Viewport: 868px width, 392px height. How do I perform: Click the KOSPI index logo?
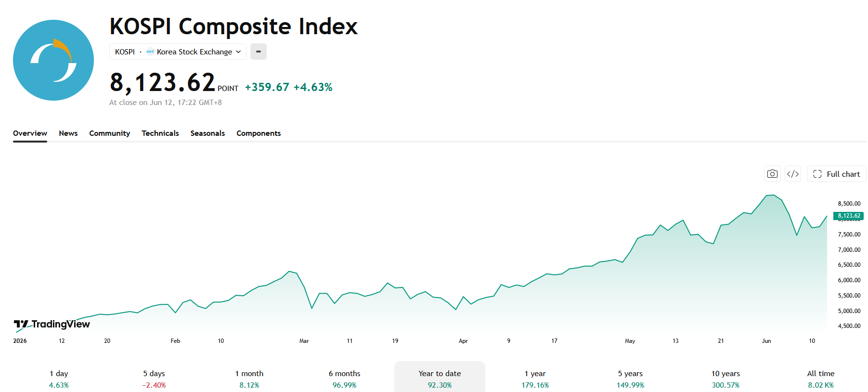pos(53,60)
